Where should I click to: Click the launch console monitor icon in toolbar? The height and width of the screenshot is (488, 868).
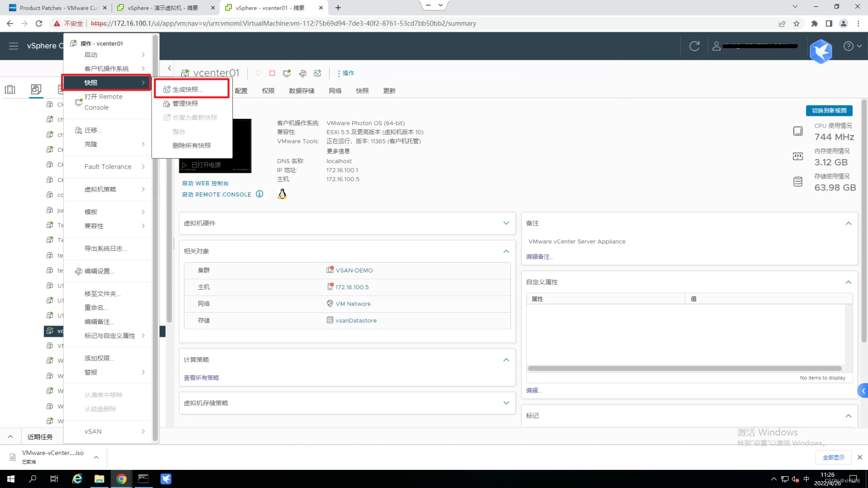pyautogui.click(x=287, y=73)
